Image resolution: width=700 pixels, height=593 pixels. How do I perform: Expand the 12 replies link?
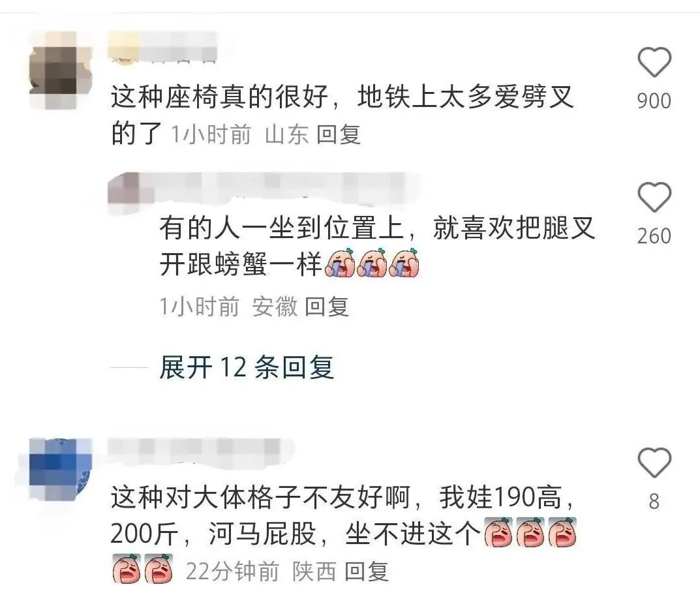pos(247,367)
